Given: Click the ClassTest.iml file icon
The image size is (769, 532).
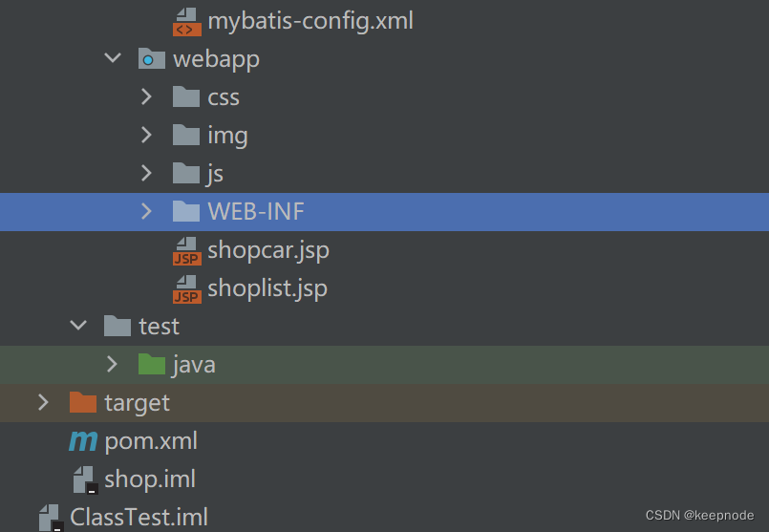Looking at the screenshot, I should [x=51, y=518].
